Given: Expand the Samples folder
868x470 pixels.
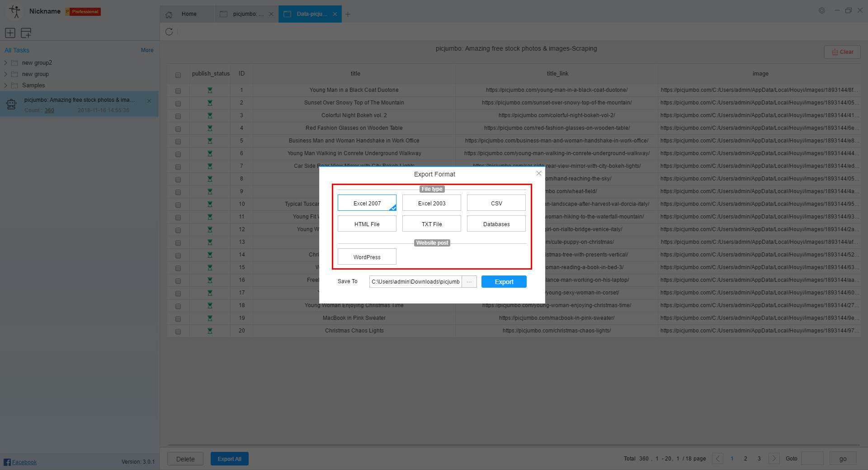Looking at the screenshot, I should 5,85.
